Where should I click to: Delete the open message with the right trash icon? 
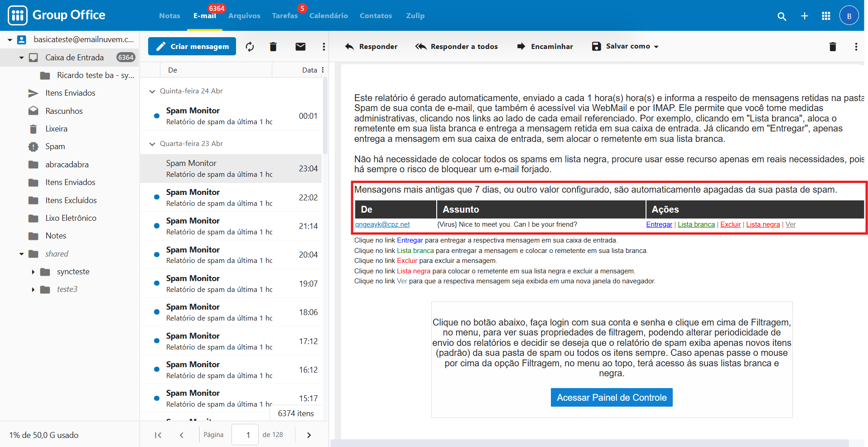[x=832, y=47]
